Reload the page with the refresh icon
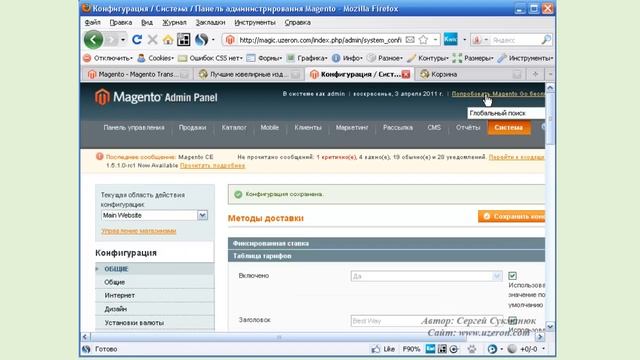640x360 pixels. tap(137, 40)
